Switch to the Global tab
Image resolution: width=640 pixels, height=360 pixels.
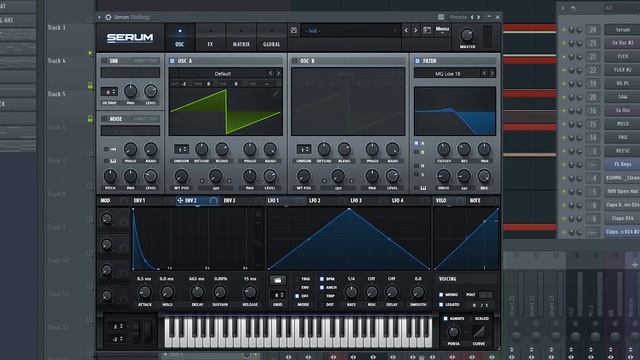271,37
